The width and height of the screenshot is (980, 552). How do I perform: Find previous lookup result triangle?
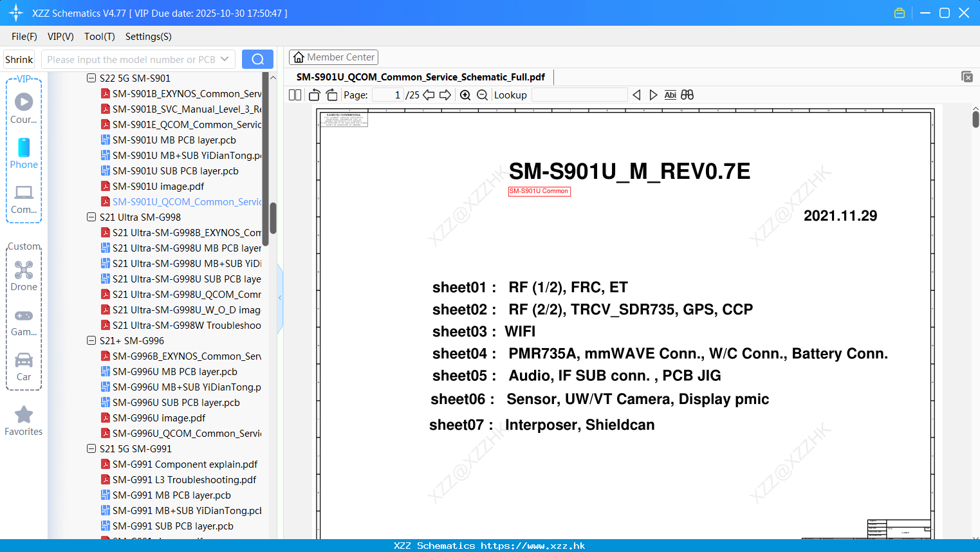636,95
